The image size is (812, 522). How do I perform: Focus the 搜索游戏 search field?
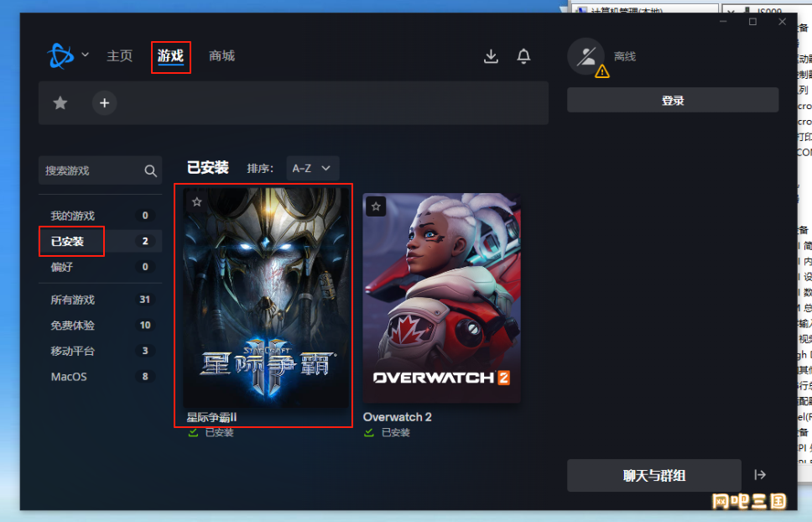(x=100, y=170)
